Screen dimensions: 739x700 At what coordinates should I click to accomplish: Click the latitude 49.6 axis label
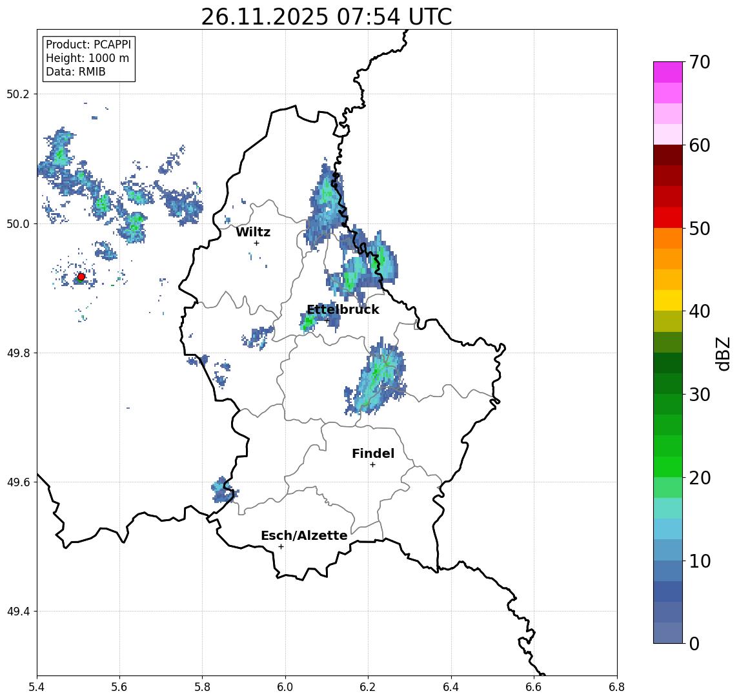pyautogui.click(x=18, y=482)
